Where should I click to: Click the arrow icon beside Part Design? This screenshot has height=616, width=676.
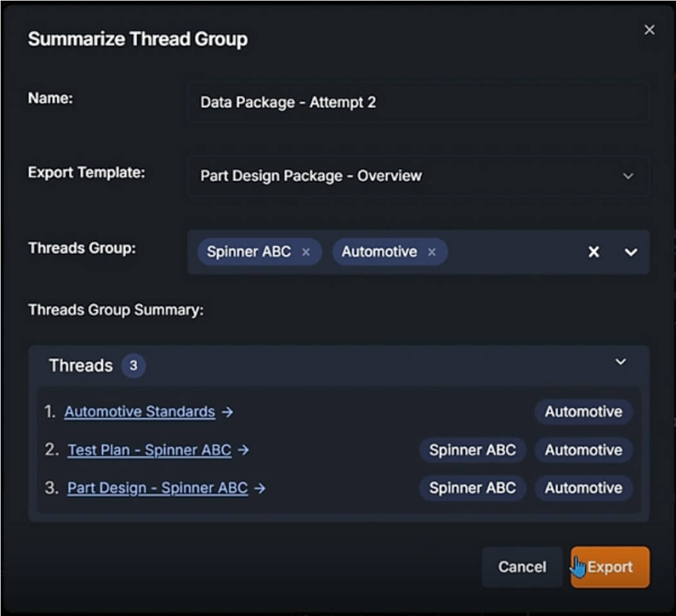259,488
